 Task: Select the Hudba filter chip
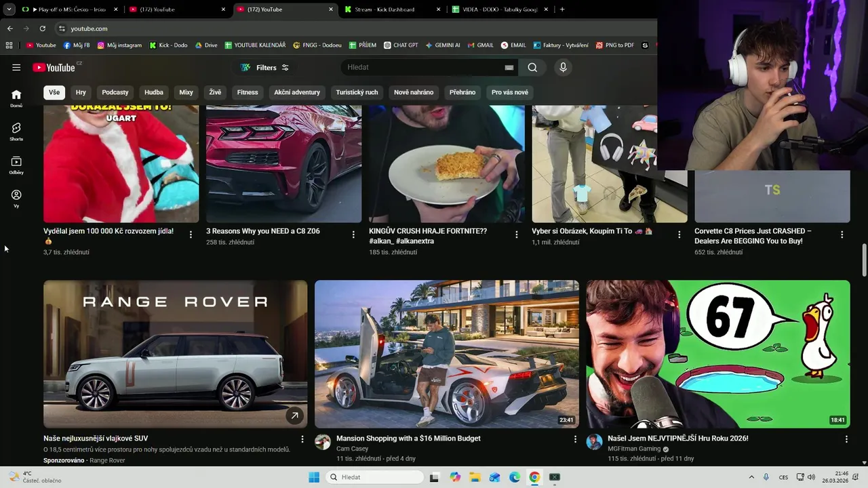click(x=154, y=92)
